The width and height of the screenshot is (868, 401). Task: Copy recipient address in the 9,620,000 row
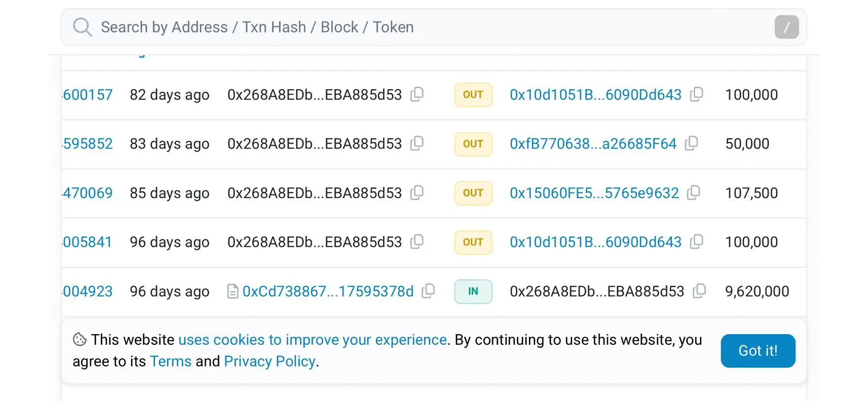699,291
